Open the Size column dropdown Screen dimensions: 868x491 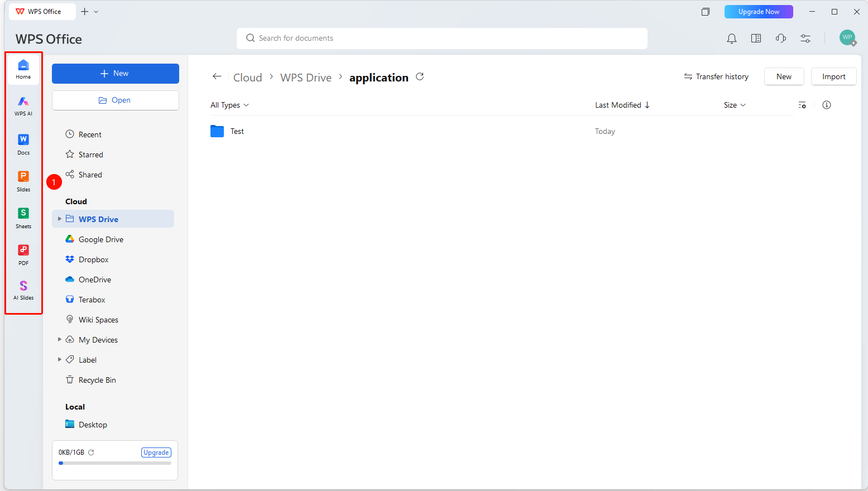tap(735, 105)
